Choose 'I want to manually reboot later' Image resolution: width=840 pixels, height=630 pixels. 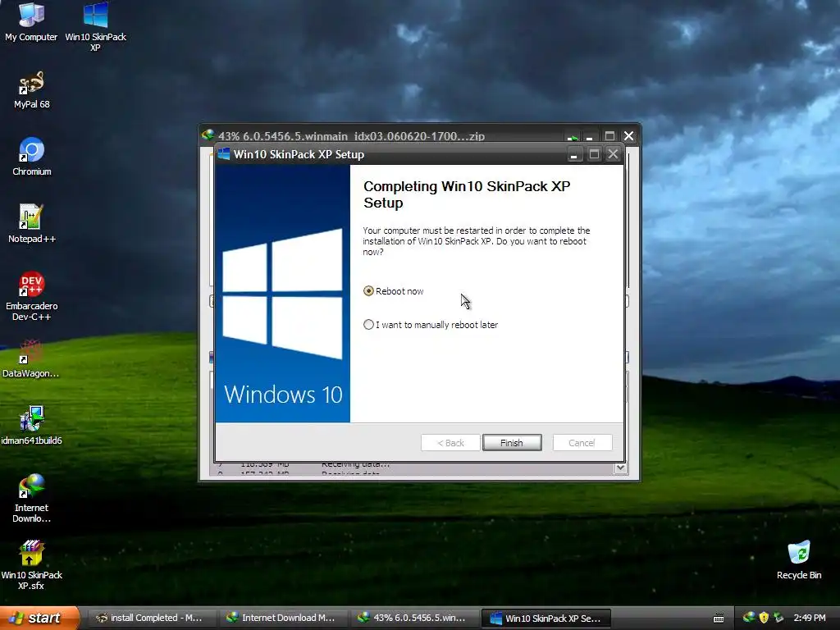(431, 325)
